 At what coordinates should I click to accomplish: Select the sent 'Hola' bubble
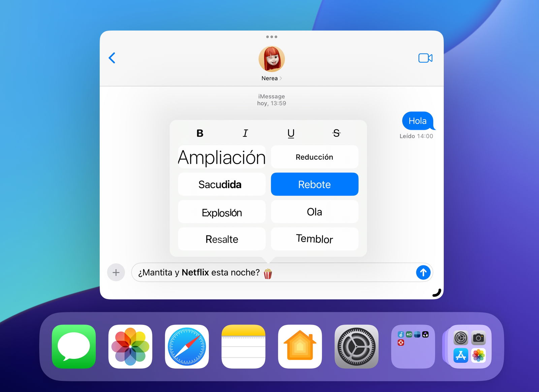(418, 121)
